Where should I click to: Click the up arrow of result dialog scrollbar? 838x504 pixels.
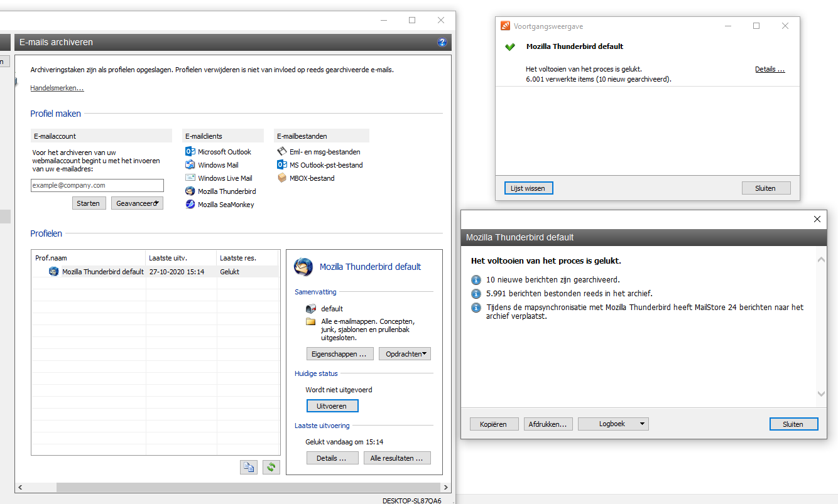pyautogui.click(x=821, y=259)
